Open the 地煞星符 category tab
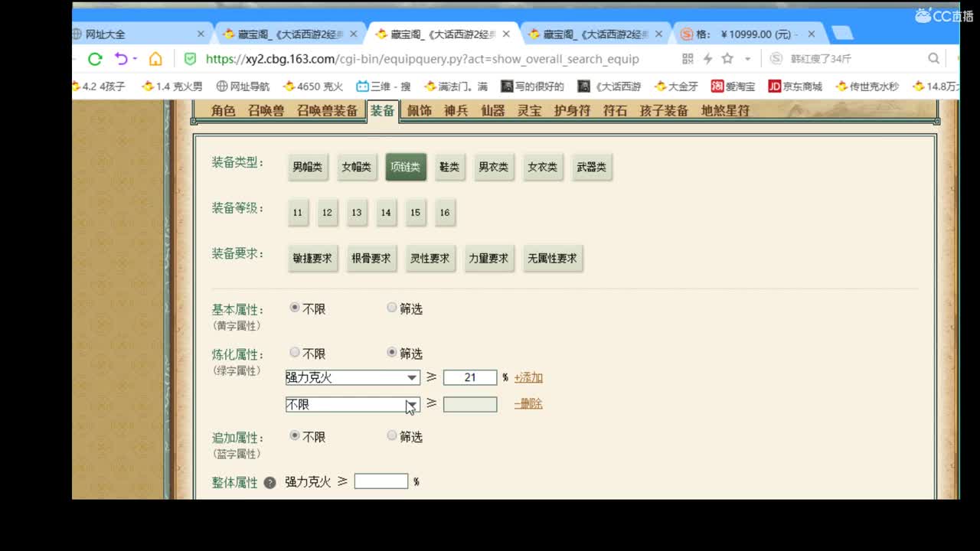Viewport: 980px width, 551px height. coord(725,111)
